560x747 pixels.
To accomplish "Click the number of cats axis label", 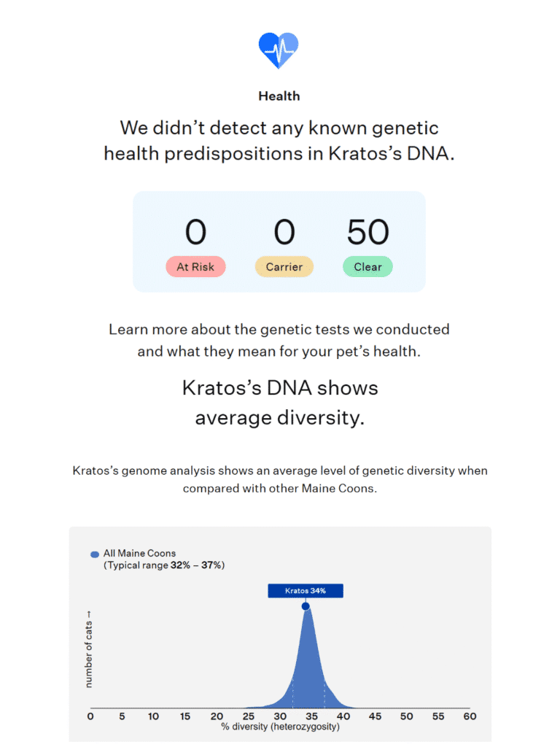I will (88, 649).
